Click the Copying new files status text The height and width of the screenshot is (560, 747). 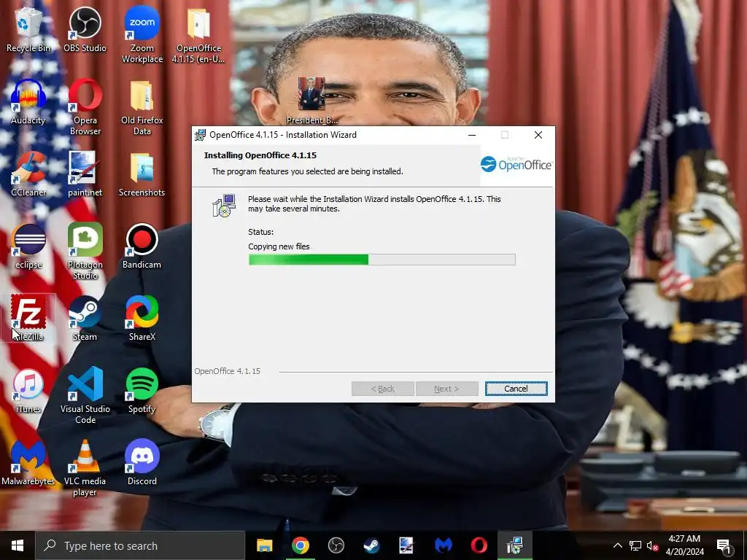[279, 246]
